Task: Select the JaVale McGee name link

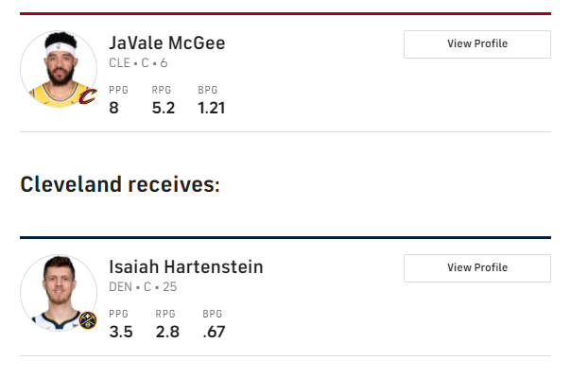Action: (167, 43)
